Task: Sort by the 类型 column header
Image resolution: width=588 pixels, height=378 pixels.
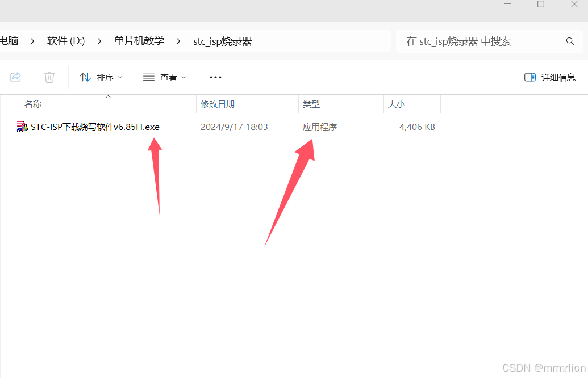Action: click(x=311, y=104)
